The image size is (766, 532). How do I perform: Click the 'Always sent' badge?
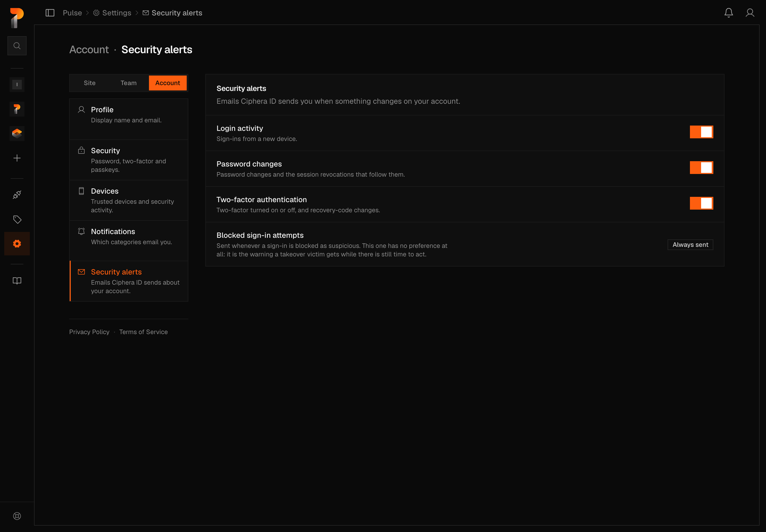click(x=690, y=245)
